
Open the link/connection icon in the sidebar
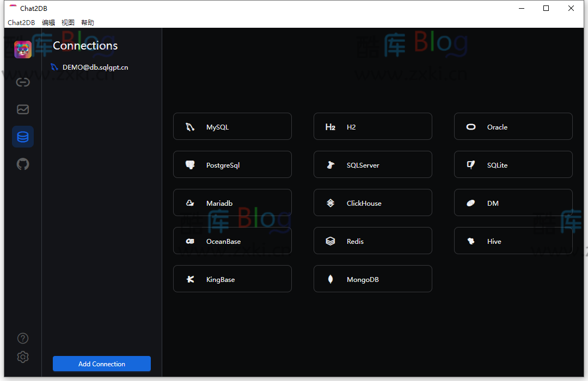pyautogui.click(x=22, y=82)
